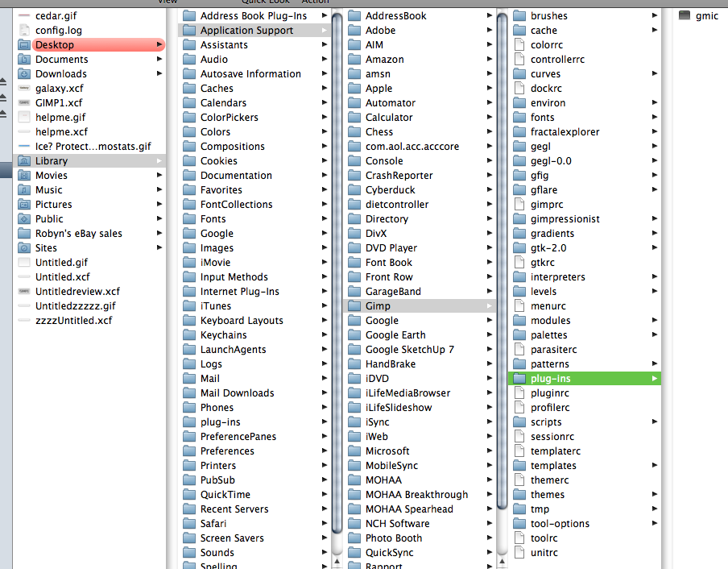Click the colorrc file icon

519,45
